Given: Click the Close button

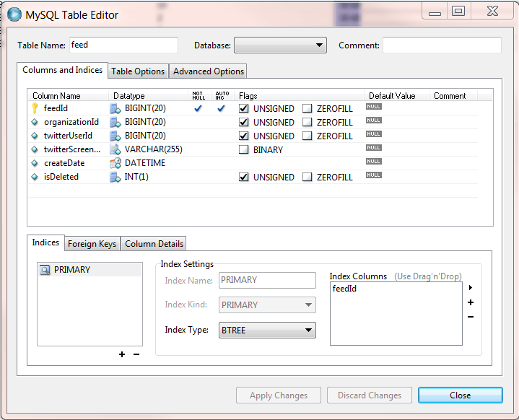Looking at the screenshot, I should [460, 395].
